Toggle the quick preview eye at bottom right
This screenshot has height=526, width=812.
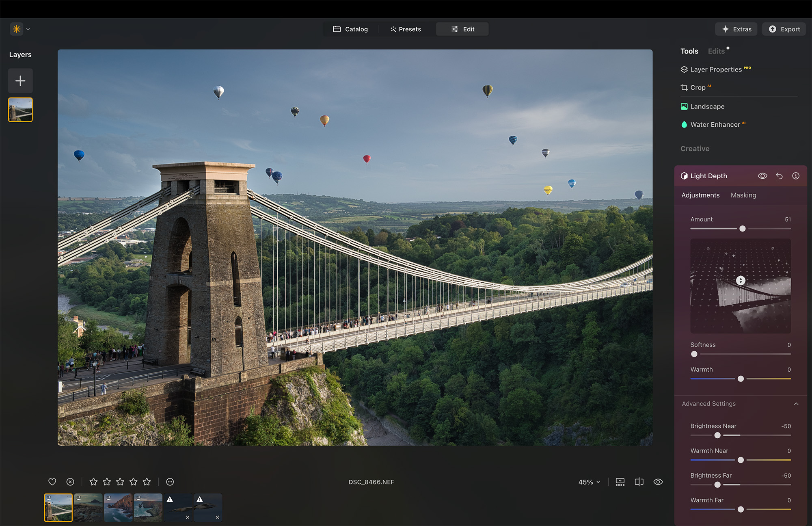point(658,482)
